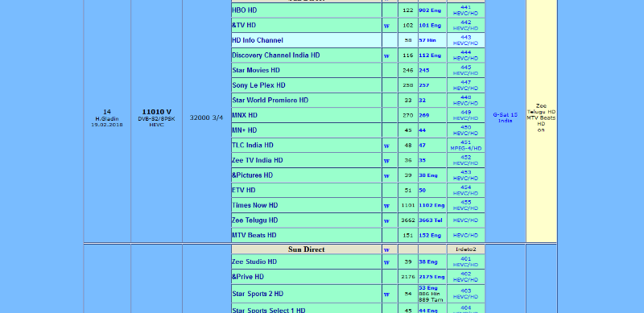Click the W icon beside Zee TV India HD

click(386, 161)
